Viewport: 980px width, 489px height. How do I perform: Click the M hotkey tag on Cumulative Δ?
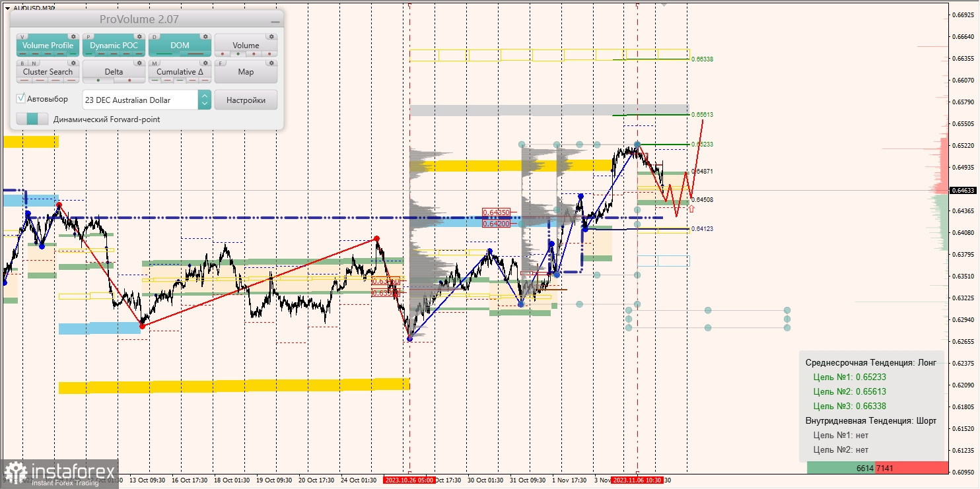[155, 63]
